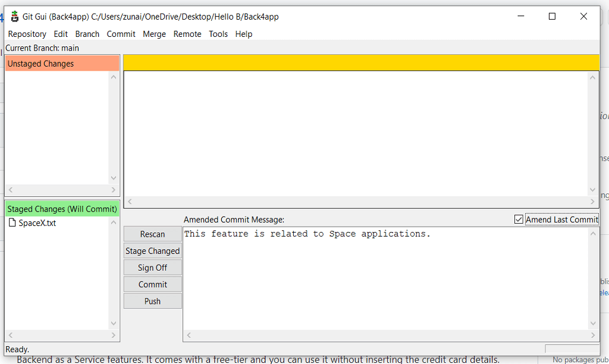Click the Unstaged Changes header
The height and width of the screenshot is (364, 609).
(62, 63)
